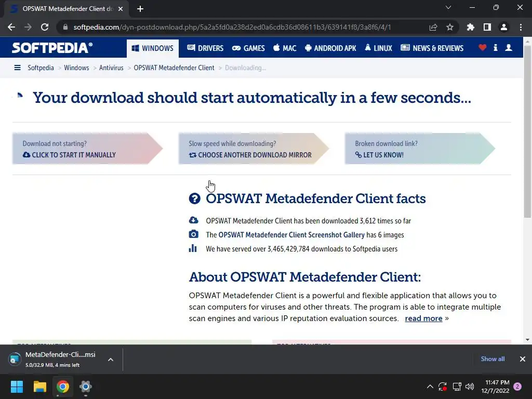Open File Explorer from taskbar
This screenshot has height=399, width=532.
(x=39, y=387)
